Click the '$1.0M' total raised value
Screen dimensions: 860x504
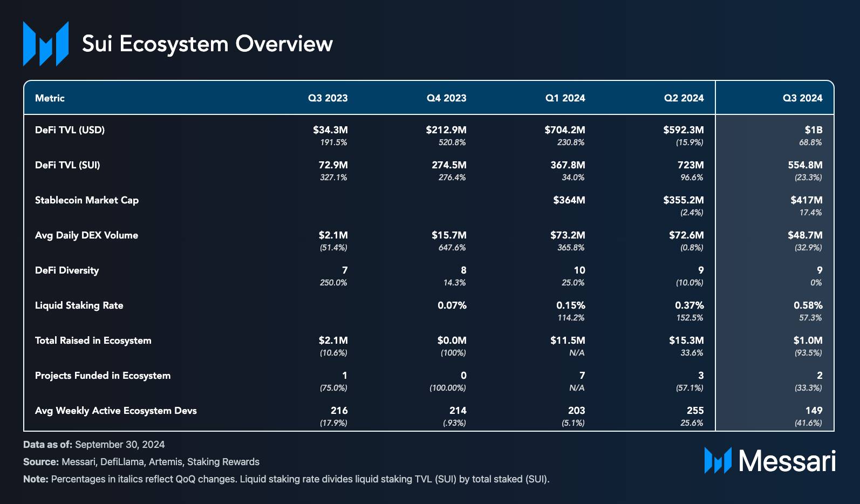point(808,340)
